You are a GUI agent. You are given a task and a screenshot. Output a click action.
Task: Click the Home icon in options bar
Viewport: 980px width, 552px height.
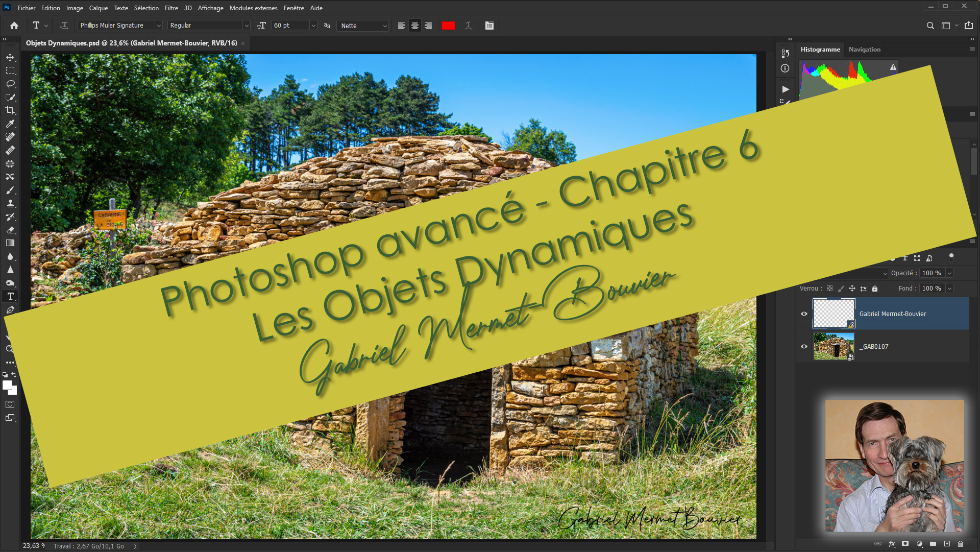coord(14,26)
